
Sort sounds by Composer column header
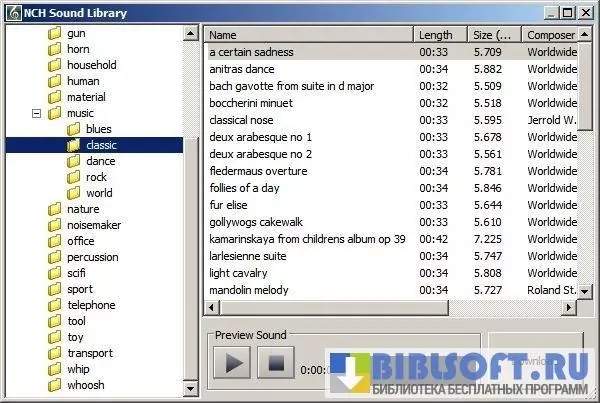[551, 34]
